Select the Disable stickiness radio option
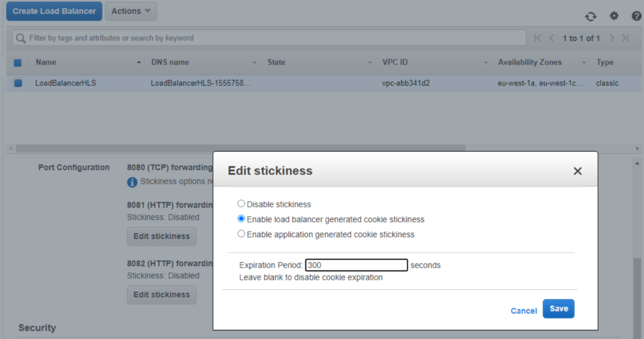The width and height of the screenshot is (644, 339). (x=241, y=204)
